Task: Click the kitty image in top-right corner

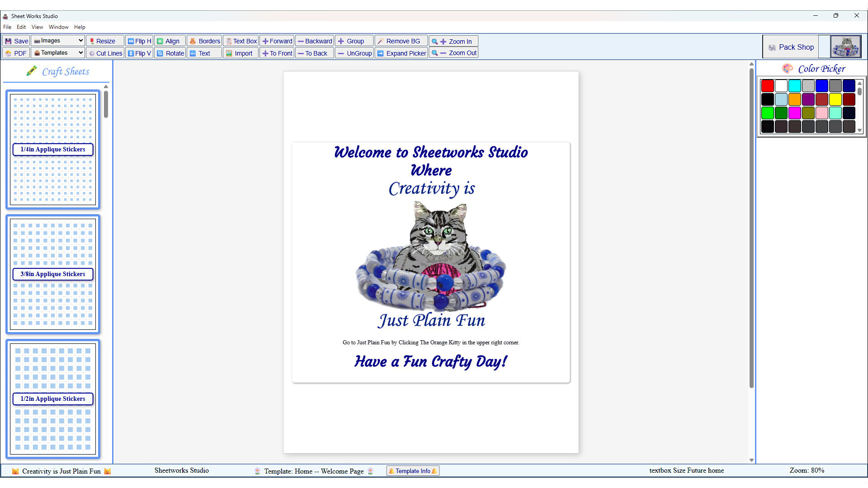Action: pyautogui.click(x=845, y=47)
